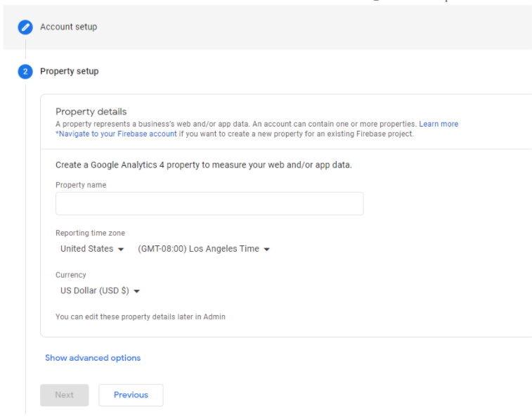The image size is (532, 417).
Task: Go to the Account setup step
Action: (x=68, y=27)
